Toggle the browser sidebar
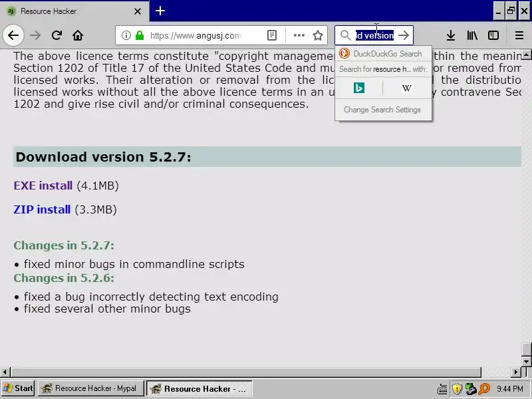 coord(493,35)
